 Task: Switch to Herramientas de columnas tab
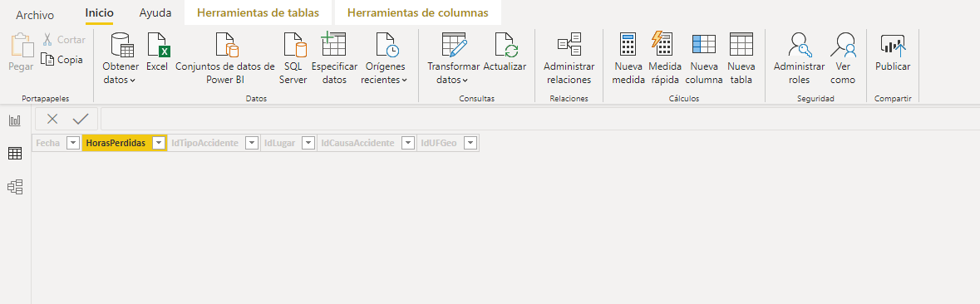coord(417,12)
